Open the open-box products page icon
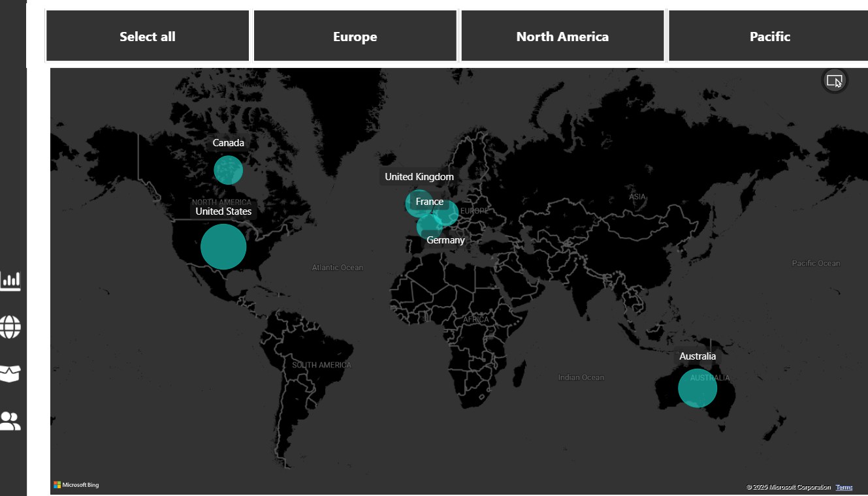 pyautogui.click(x=10, y=374)
